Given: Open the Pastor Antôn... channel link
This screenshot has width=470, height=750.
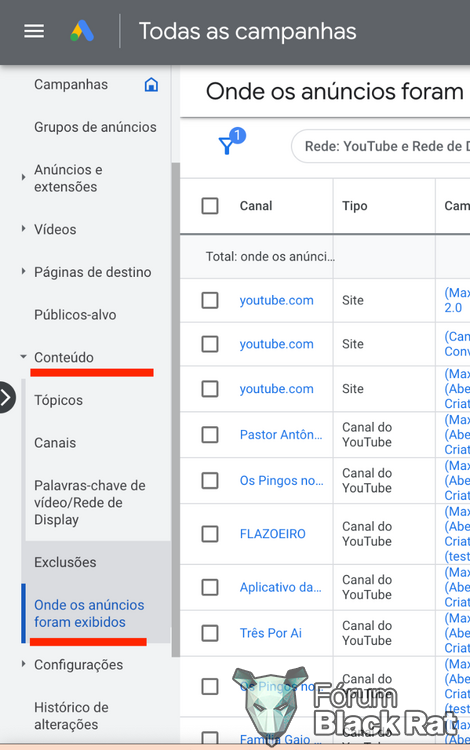Looking at the screenshot, I should click(x=281, y=435).
